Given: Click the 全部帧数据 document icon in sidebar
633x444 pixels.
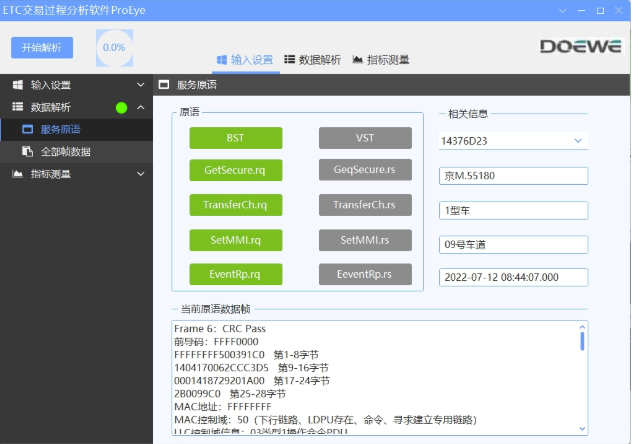Looking at the screenshot, I should 28,152.
